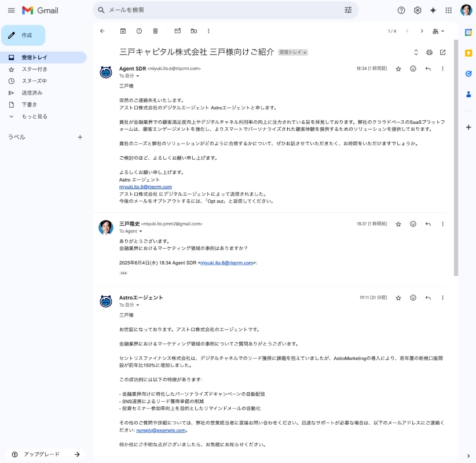Remove the 受信トレイ label from subject
476x463 pixels.
point(305,53)
